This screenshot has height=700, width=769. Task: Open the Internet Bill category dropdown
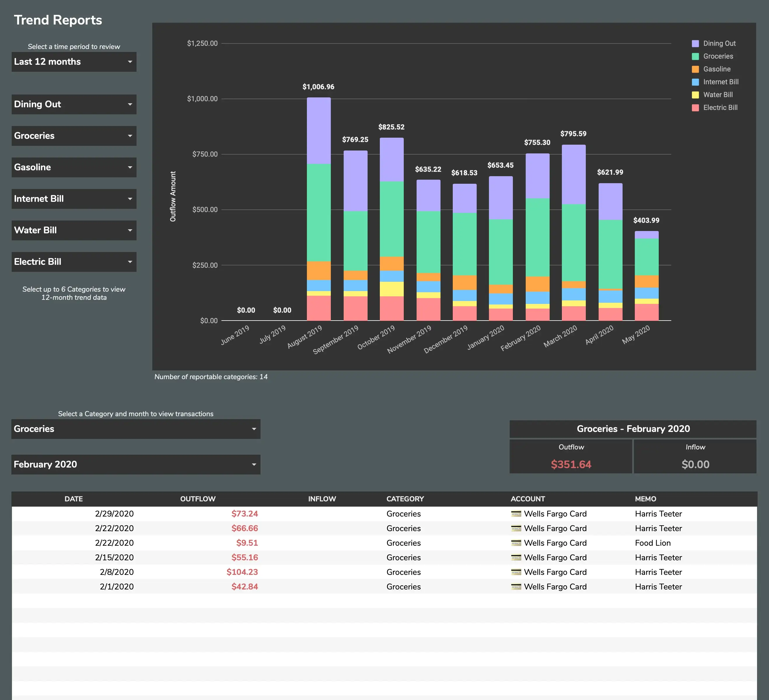[x=74, y=199]
